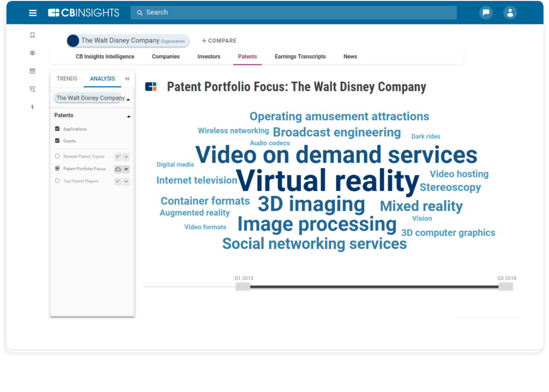The height and width of the screenshot is (392, 549).
Task: Click the Dark rides topic
Action: [x=426, y=137]
